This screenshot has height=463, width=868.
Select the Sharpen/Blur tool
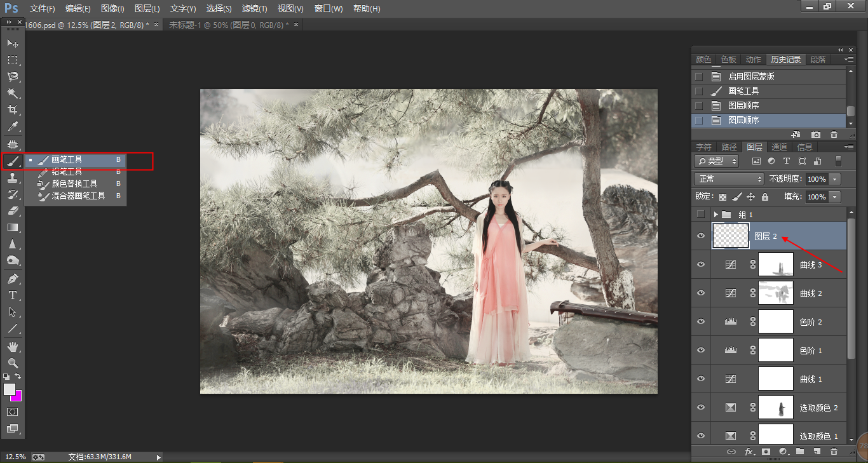pyautogui.click(x=12, y=244)
